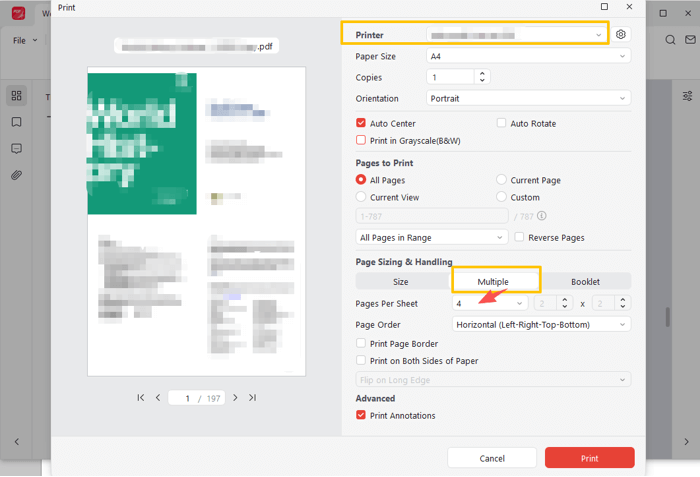The height and width of the screenshot is (477, 700).
Task: Enable Print on Both Sides checkbox
Action: (x=361, y=360)
